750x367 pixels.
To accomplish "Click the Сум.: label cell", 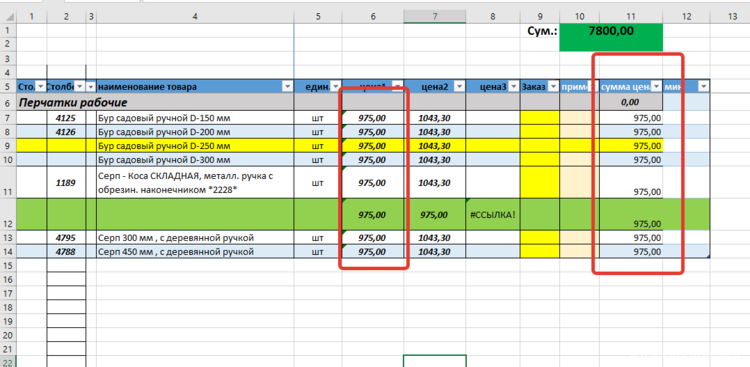I will (540, 31).
